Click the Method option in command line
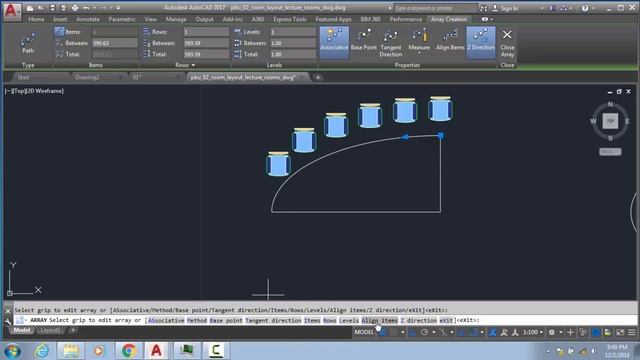This screenshot has height=360, width=640. (197, 320)
